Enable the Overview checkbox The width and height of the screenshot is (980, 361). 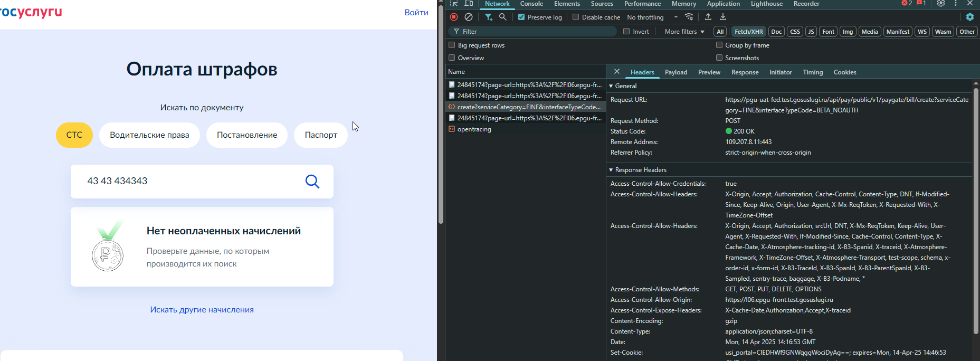coord(452,58)
